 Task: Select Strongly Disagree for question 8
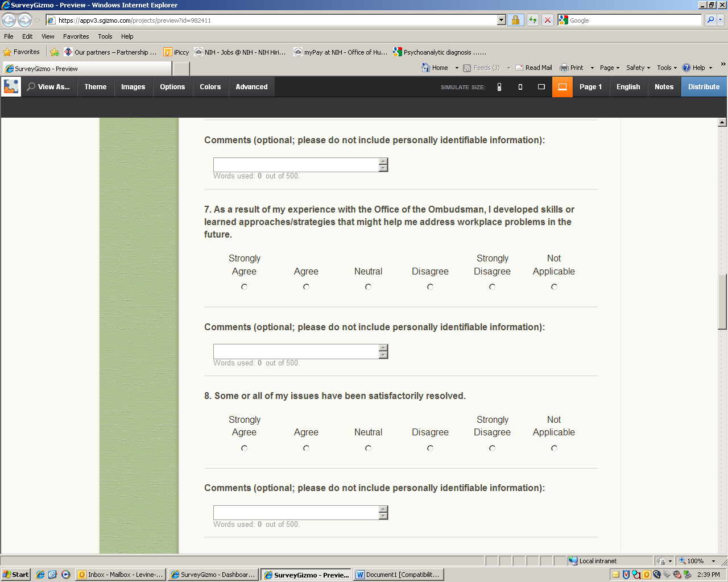click(493, 448)
